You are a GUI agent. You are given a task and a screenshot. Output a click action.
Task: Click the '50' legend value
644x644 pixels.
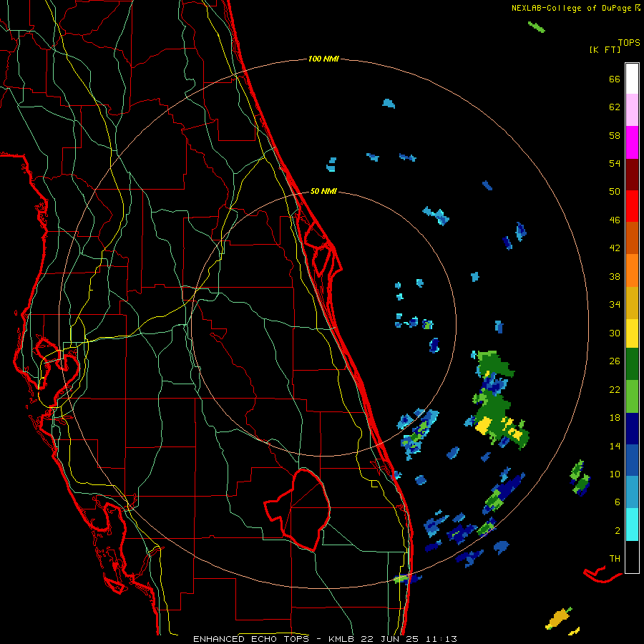pos(615,191)
